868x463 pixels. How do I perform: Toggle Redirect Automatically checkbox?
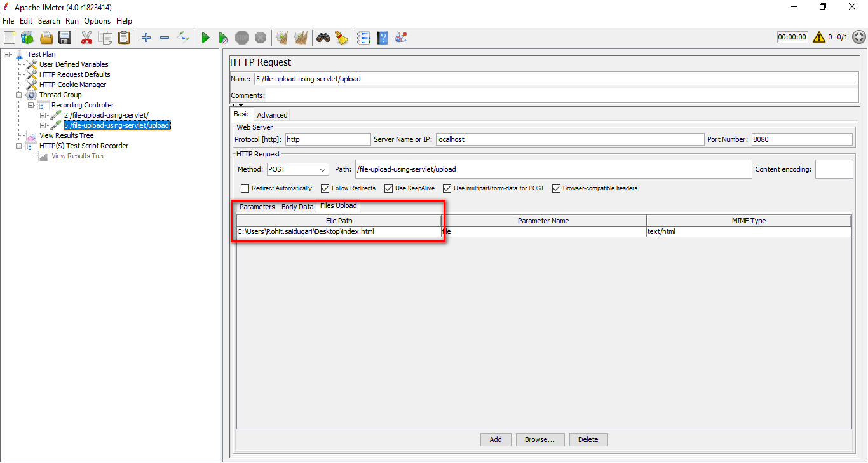(245, 188)
